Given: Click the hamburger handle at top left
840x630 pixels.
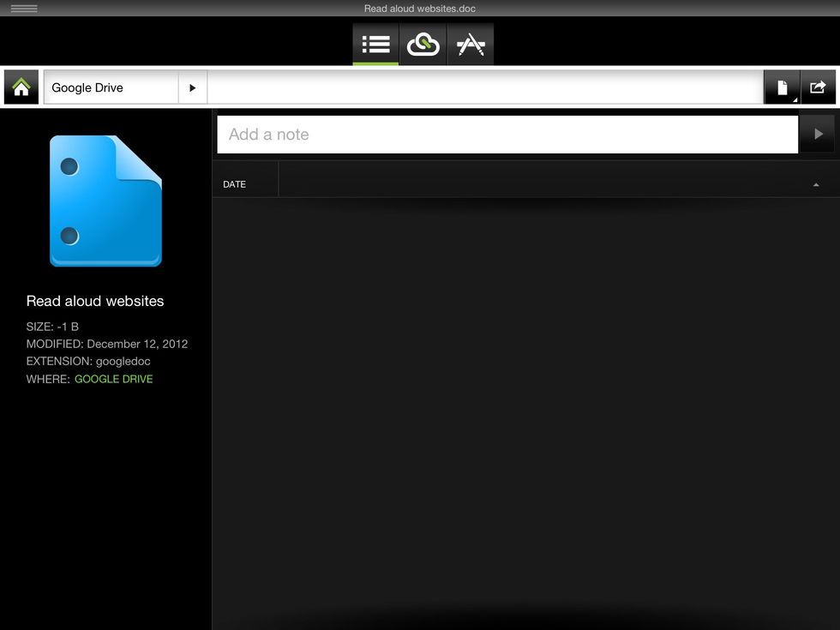Looking at the screenshot, I should coord(26,9).
